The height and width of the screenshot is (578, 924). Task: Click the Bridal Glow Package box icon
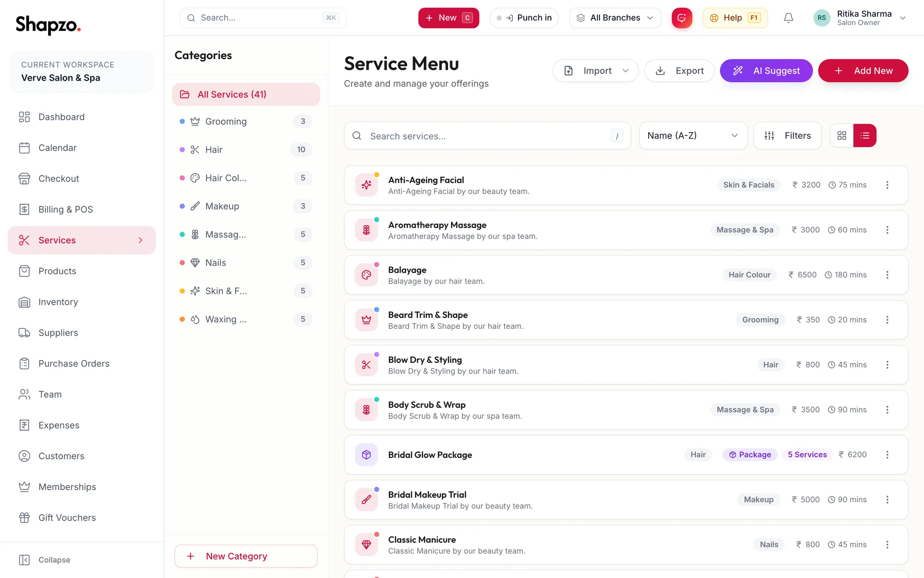(366, 455)
